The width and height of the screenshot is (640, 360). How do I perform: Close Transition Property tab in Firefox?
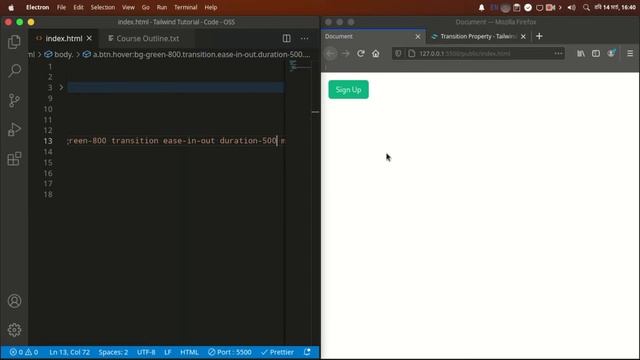[x=523, y=37]
